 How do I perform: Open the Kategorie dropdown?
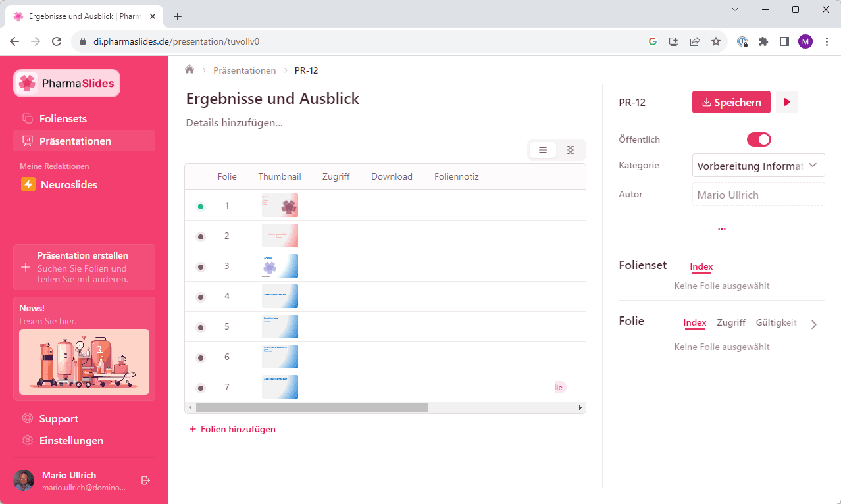click(758, 166)
